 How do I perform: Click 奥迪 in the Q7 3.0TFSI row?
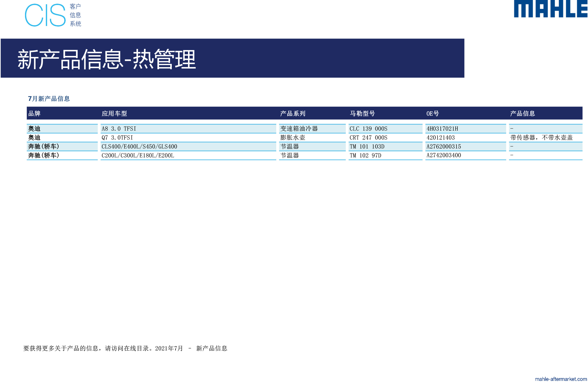point(62,138)
